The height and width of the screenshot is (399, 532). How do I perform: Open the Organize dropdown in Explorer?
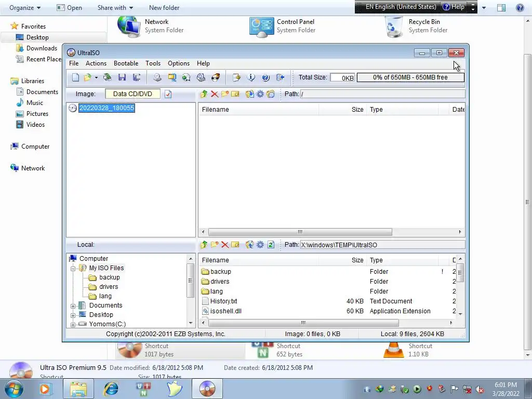click(25, 7)
